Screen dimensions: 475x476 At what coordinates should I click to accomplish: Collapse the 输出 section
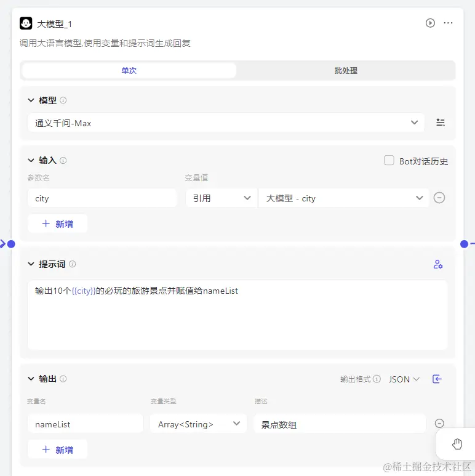tap(31, 379)
